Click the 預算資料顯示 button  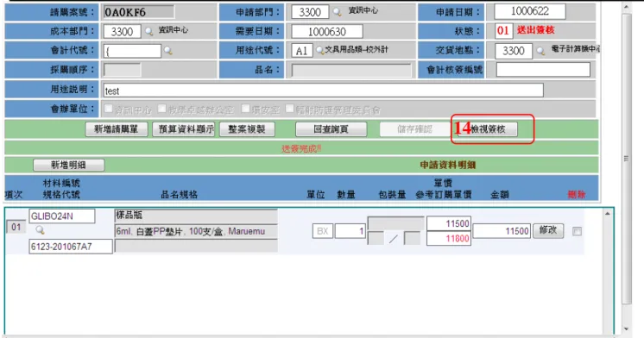point(184,129)
